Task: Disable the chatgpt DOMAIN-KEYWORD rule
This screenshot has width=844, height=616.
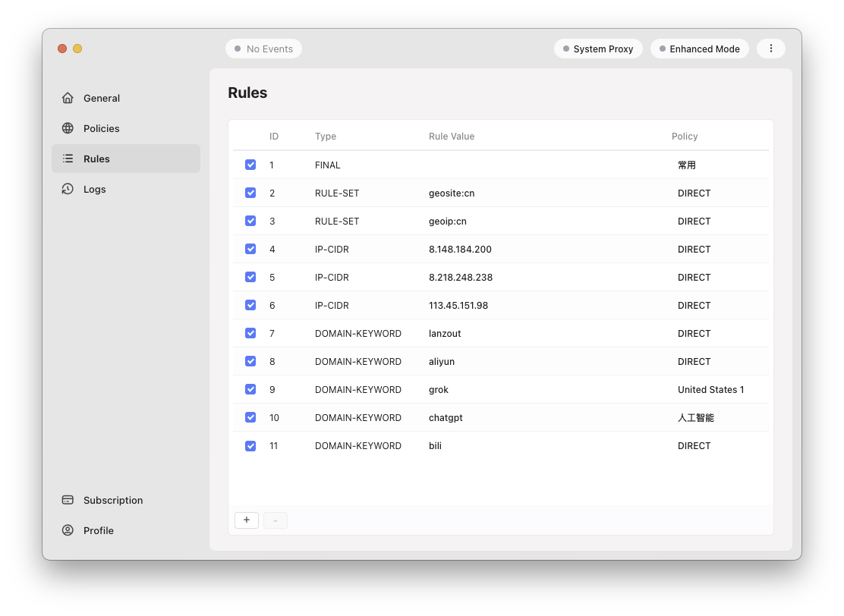Action: (250, 417)
